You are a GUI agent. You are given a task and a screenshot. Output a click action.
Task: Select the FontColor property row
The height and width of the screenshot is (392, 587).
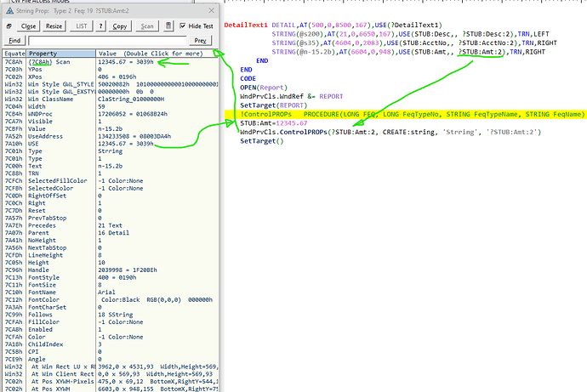coord(60,299)
